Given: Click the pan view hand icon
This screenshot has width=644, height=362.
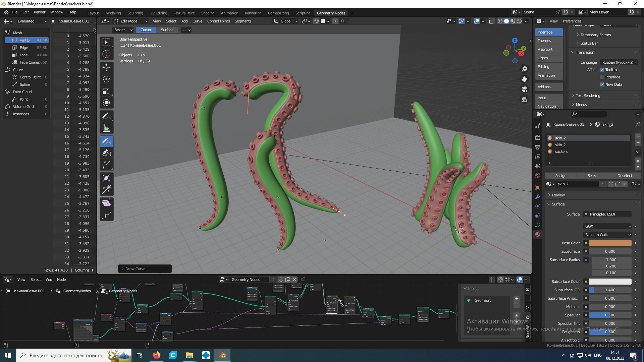Looking at the screenshot, I should coord(524,79).
